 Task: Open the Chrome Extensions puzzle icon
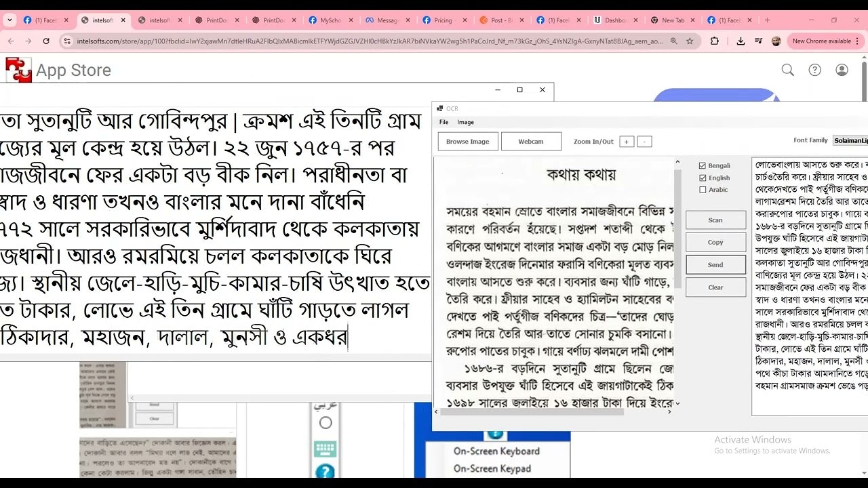[714, 41]
